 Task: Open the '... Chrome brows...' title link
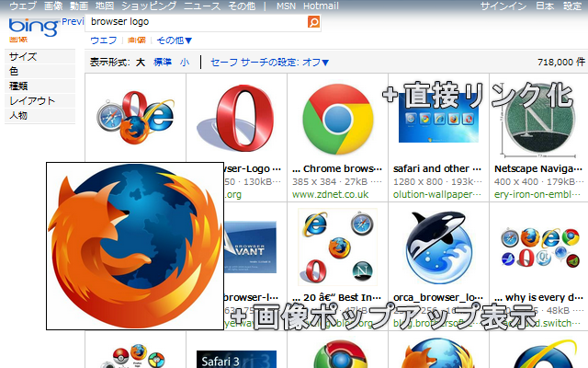337,168
